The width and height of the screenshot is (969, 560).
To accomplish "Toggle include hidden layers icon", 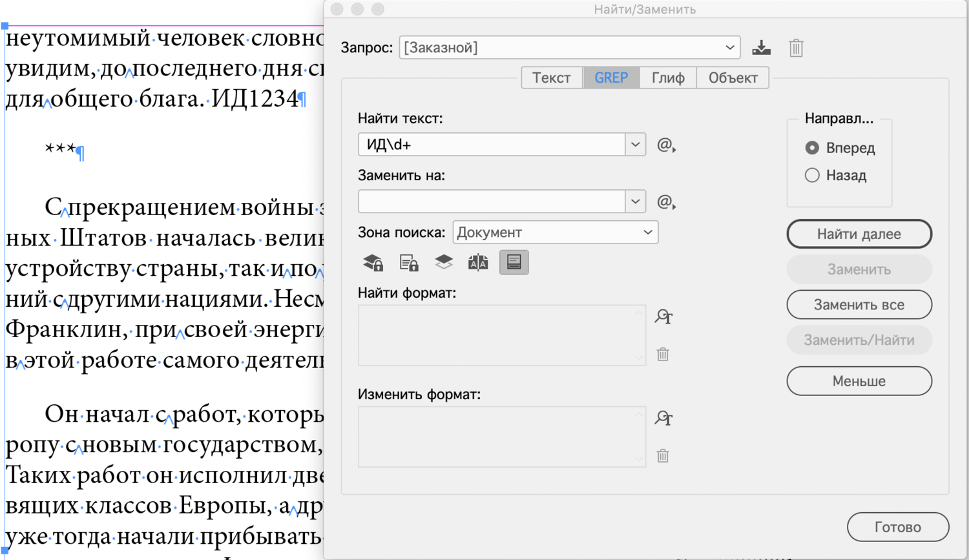I will coord(443,262).
